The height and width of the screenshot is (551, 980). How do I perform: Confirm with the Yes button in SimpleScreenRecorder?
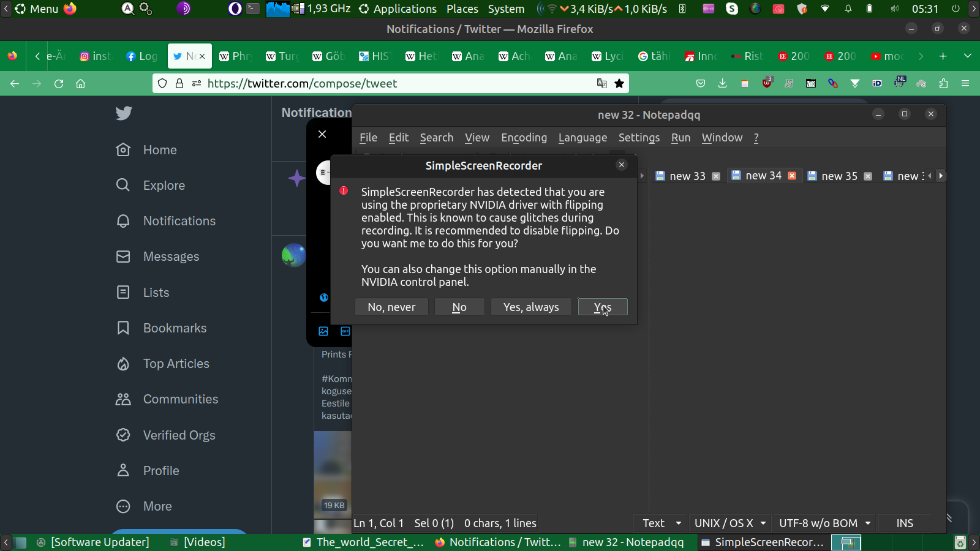click(603, 307)
